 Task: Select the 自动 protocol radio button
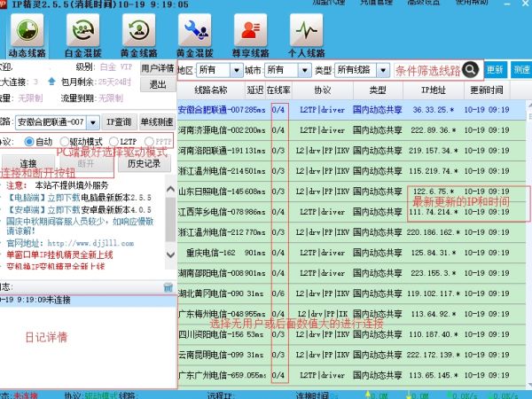[29, 142]
